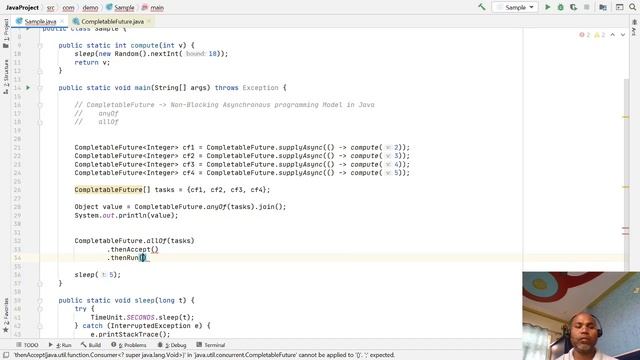This screenshot has height=360, width=640.
Task: Open the Terminal tool window
Action: coord(211,345)
